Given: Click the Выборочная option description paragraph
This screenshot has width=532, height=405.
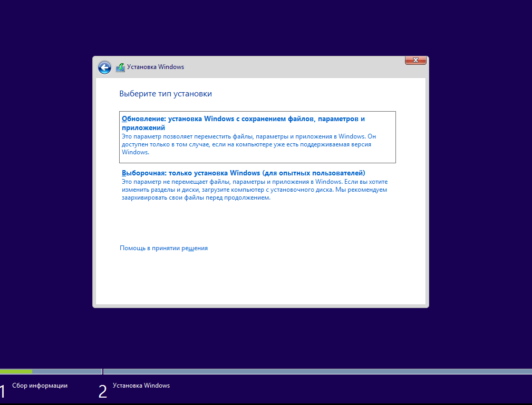Looking at the screenshot, I should (253, 190).
